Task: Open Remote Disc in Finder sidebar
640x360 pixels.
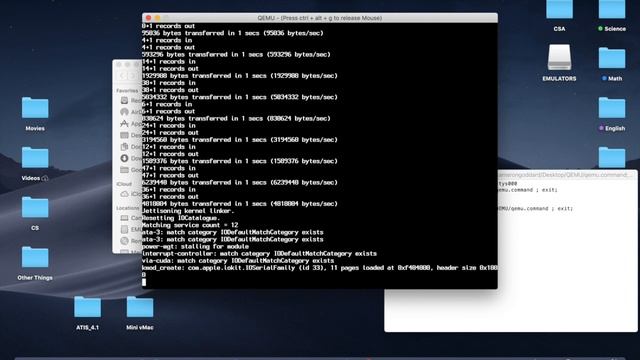Action: pos(131,241)
